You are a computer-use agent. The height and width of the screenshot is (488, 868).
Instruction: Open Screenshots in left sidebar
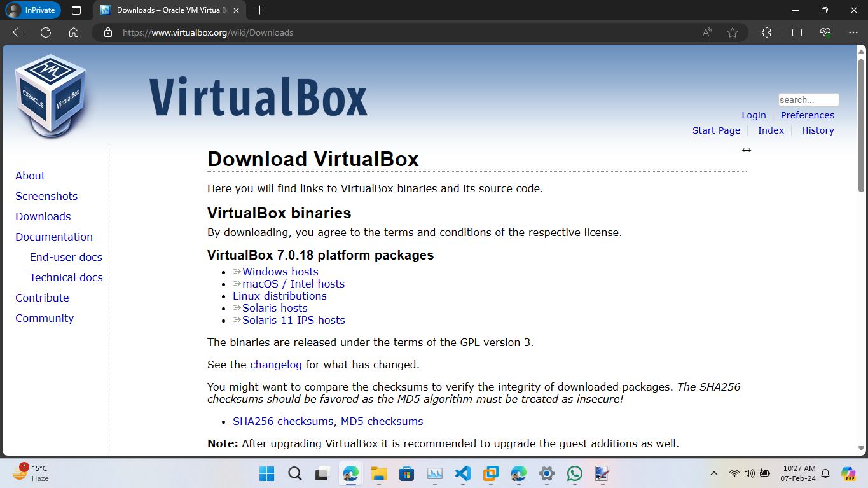click(x=46, y=196)
